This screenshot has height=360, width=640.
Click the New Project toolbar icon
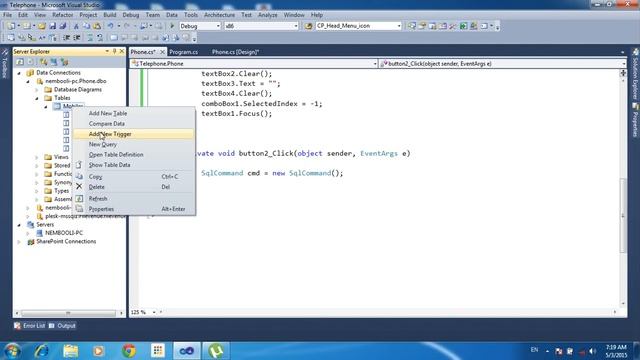pyautogui.click(x=11, y=26)
